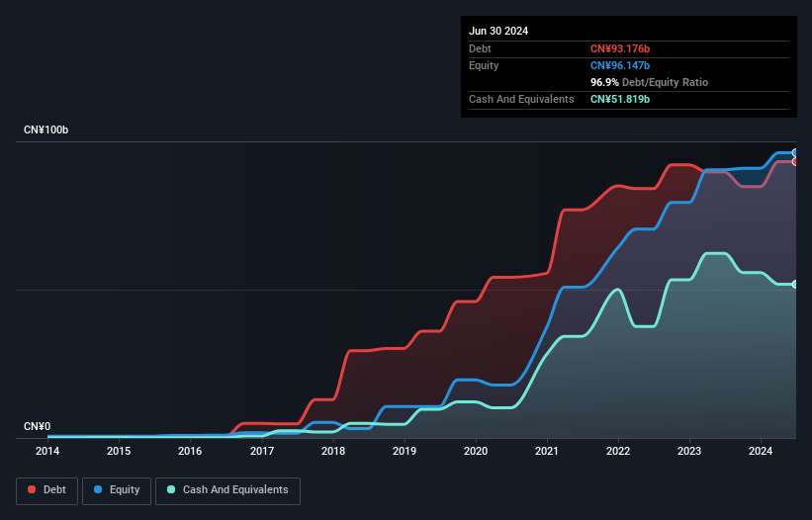812x520 pixels.
Task: Click Cash And Equivalents label in tooltip
Action: tap(521, 99)
